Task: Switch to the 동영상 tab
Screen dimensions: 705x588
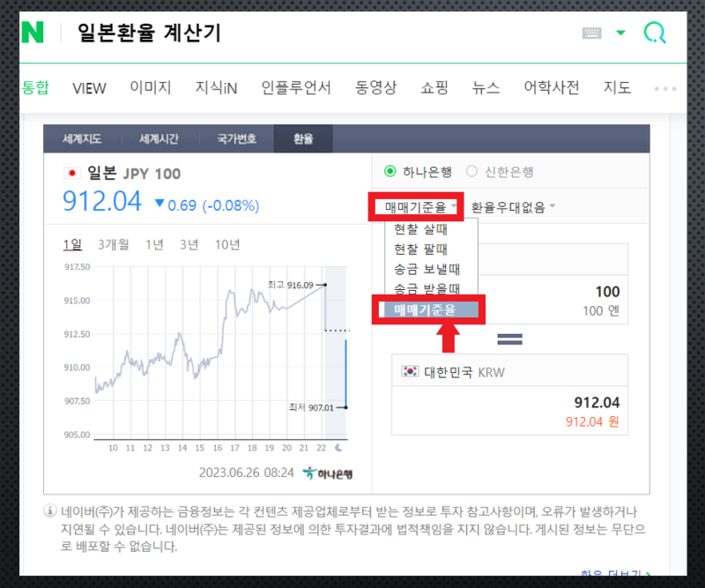Action: pyautogui.click(x=376, y=87)
